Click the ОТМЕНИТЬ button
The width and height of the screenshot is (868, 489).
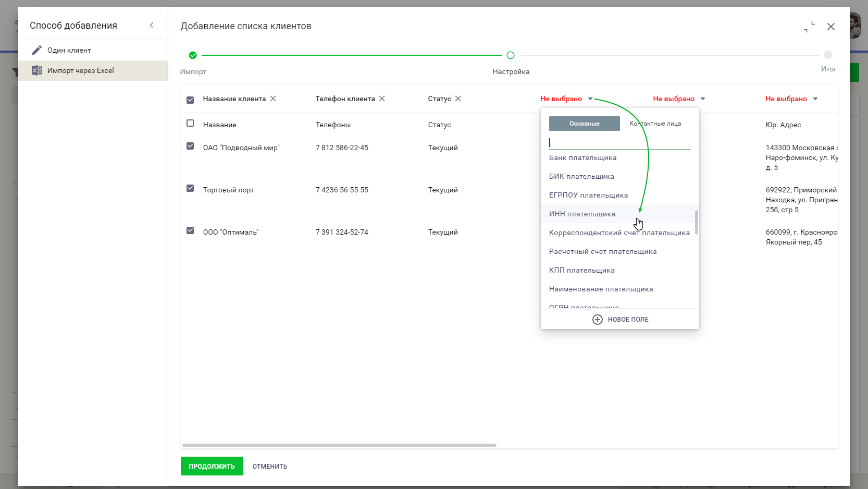270,466
